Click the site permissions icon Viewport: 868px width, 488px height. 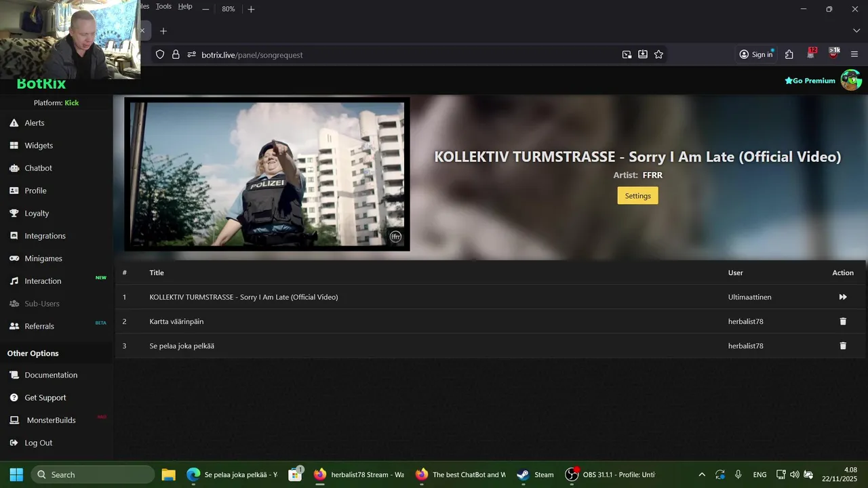tap(192, 55)
